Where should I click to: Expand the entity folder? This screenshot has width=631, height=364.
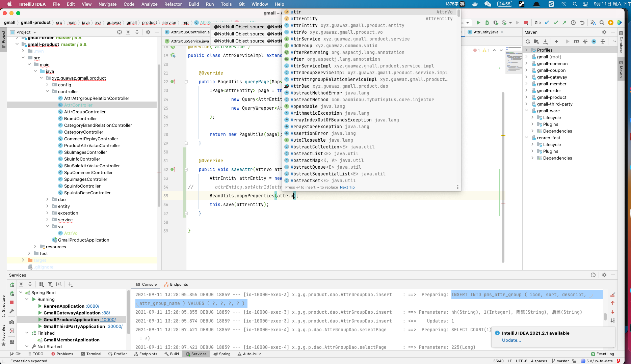48,206
